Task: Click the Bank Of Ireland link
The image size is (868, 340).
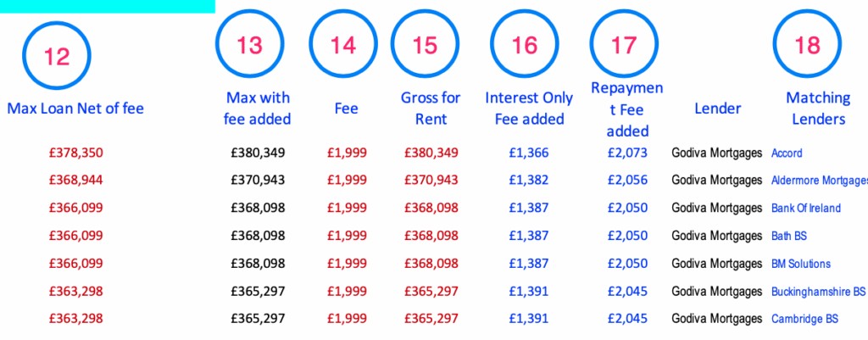Action: click(806, 208)
